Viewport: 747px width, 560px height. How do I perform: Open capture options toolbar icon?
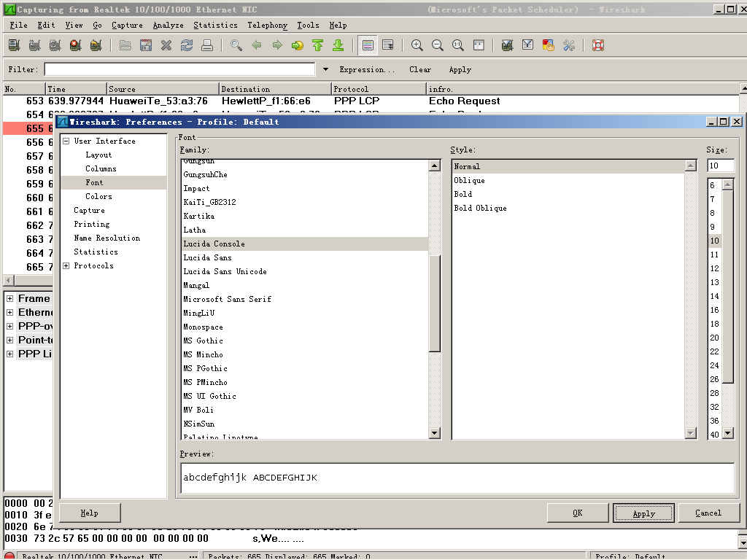35,45
